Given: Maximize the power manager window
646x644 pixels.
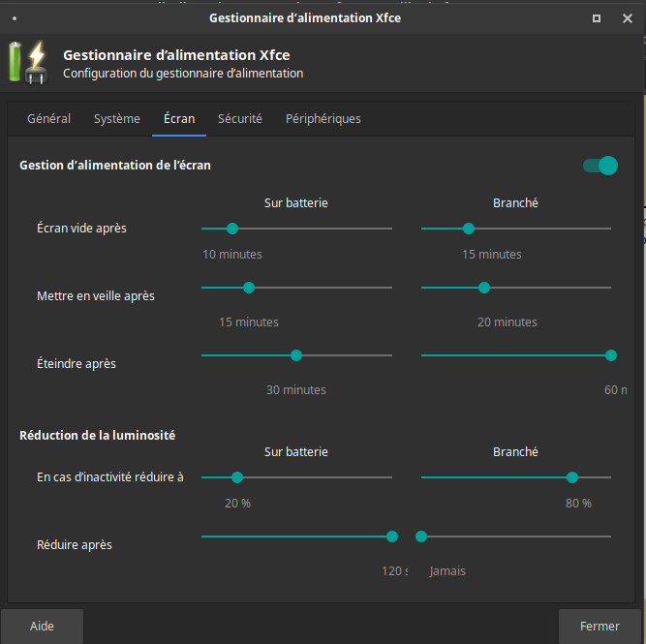Looking at the screenshot, I should (x=597, y=18).
